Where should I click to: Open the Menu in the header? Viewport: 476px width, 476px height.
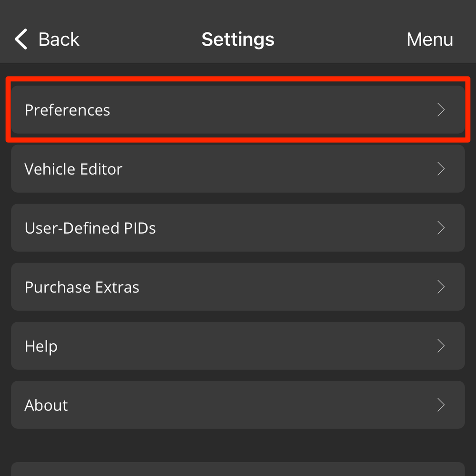(429, 39)
